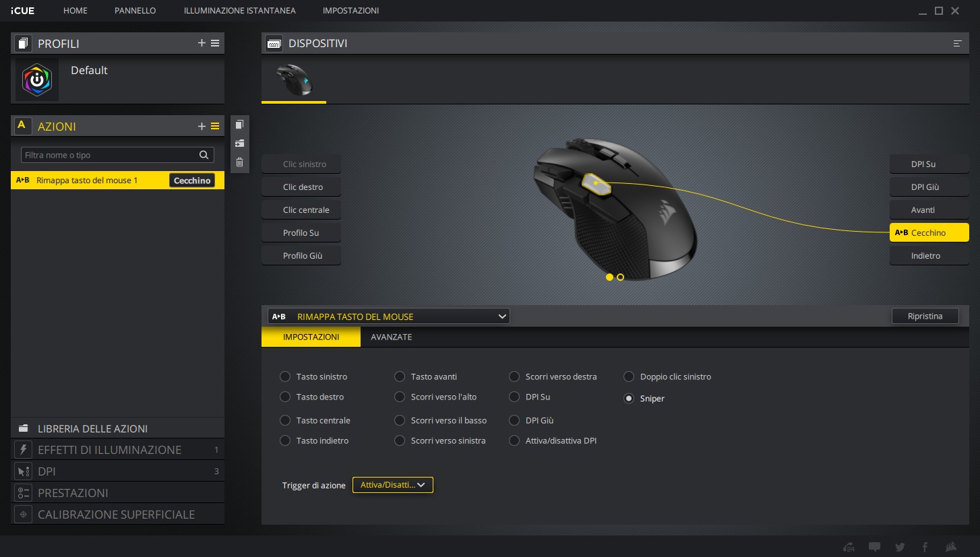Open the Profili panel hamburger menu

coord(215,43)
